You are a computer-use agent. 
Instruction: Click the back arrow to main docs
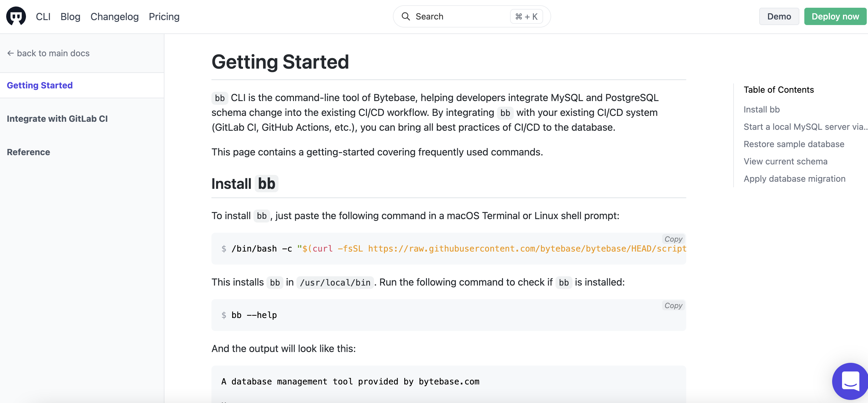11,53
